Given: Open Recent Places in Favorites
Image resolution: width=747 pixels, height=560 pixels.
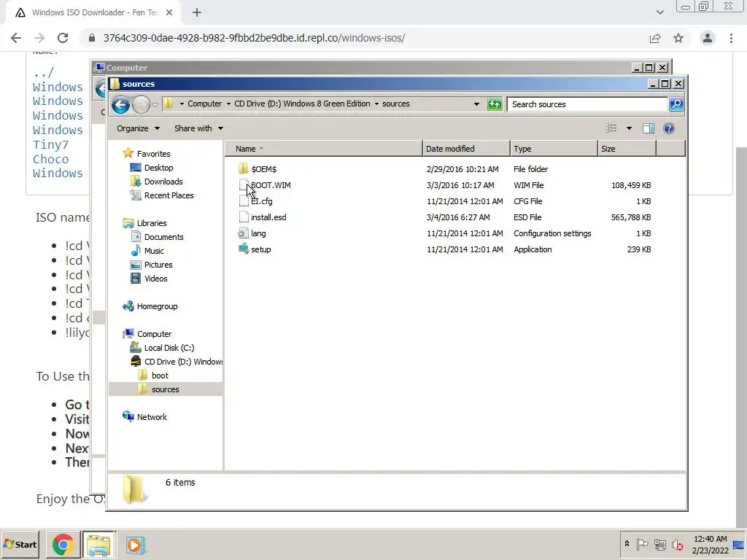Looking at the screenshot, I should click(x=169, y=195).
